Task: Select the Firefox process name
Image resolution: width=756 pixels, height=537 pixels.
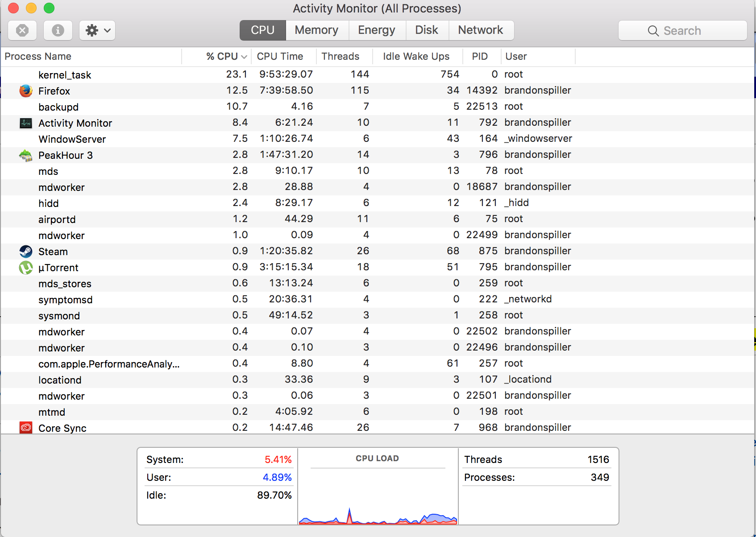Action: pos(54,91)
